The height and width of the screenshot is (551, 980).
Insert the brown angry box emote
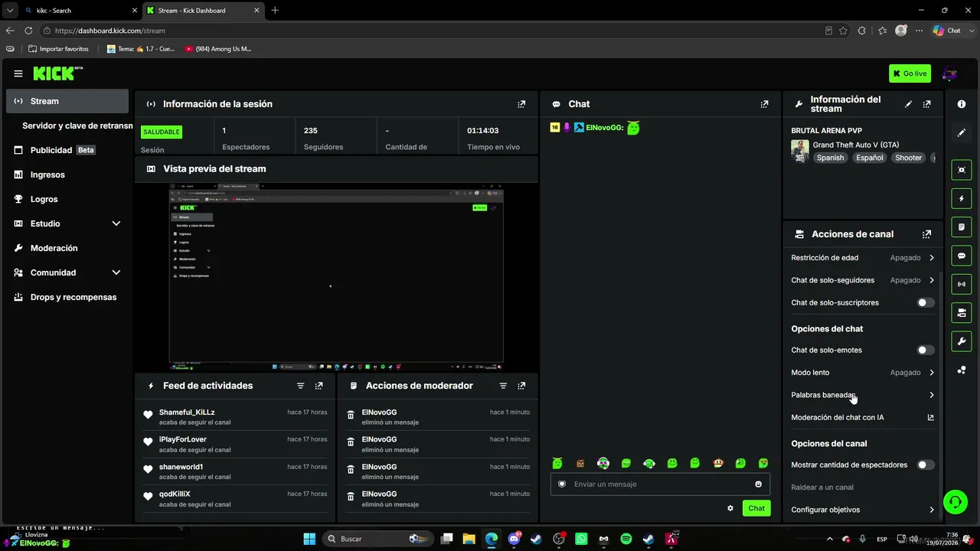(580, 463)
